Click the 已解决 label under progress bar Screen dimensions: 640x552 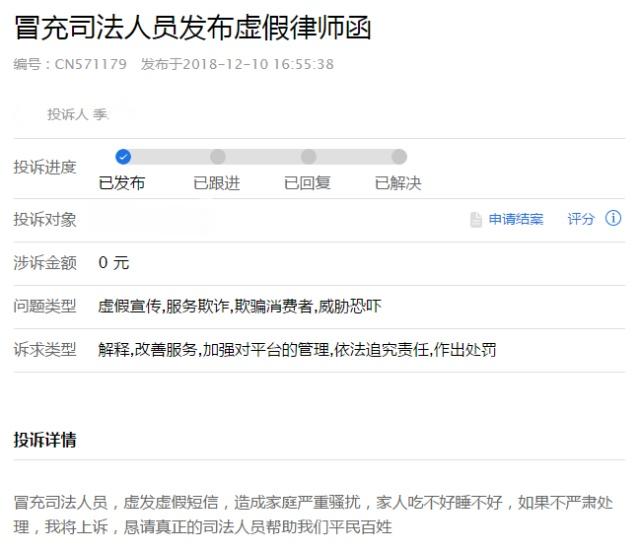coord(398,183)
